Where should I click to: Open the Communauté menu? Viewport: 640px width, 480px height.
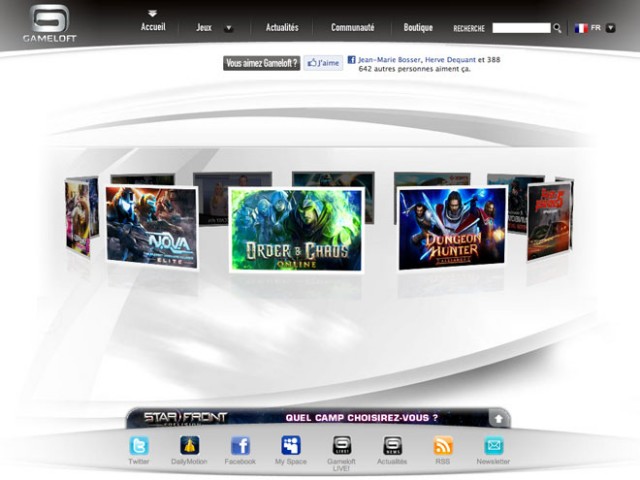pos(353,27)
